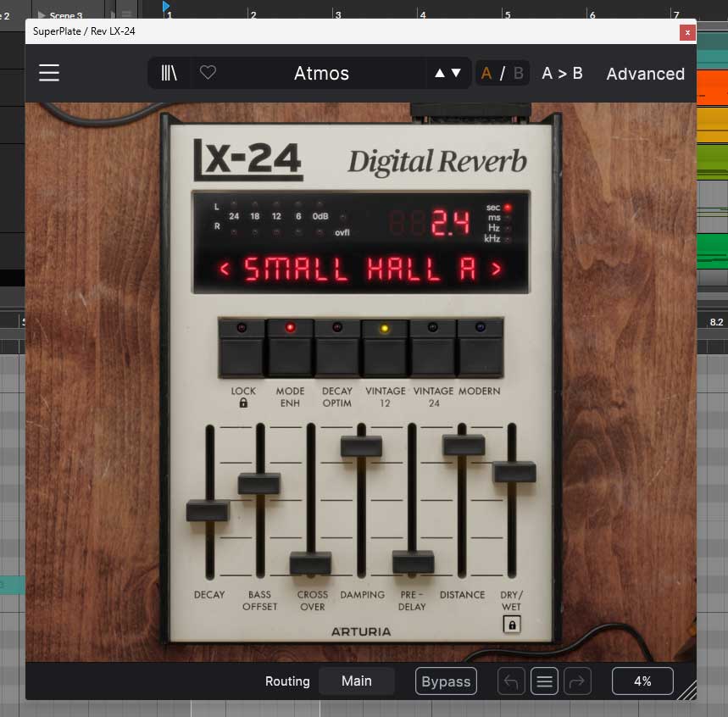Click the 2.4 decay time readout
Image resolution: width=728 pixels, height=717 pixels.
449,223
